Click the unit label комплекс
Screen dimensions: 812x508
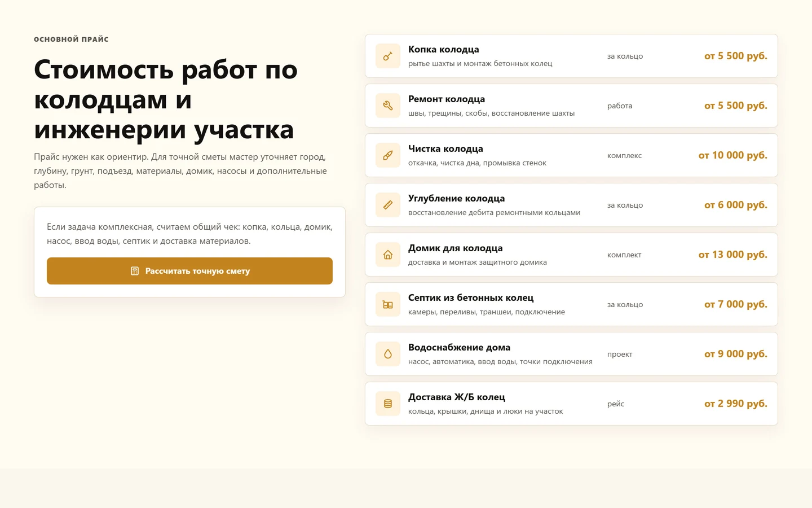[624, 155]
